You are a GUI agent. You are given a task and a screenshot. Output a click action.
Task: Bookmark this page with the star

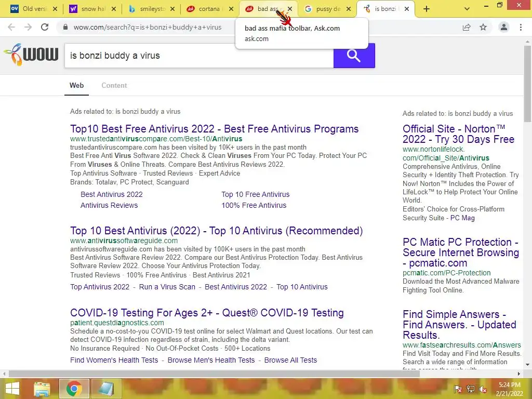[483, 27]
